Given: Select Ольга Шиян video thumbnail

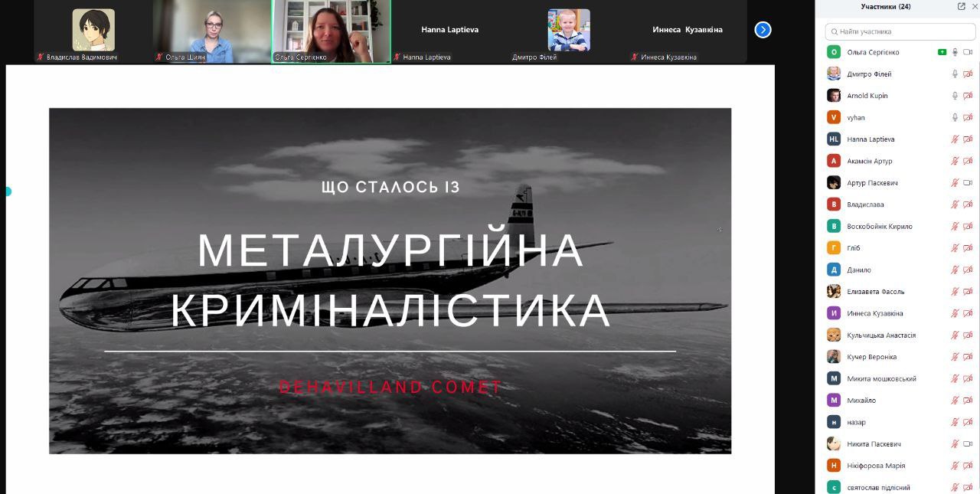Looking at the screenshot, I should (212, 31).
